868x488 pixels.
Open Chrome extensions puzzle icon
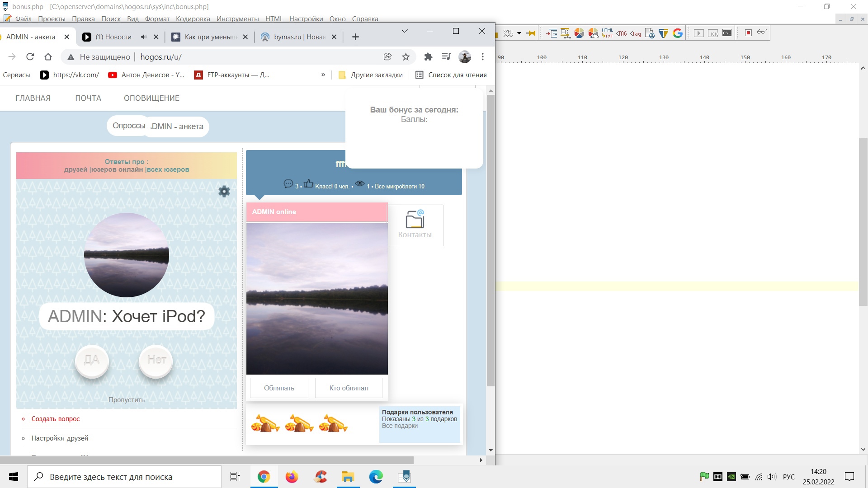point(428,56)
